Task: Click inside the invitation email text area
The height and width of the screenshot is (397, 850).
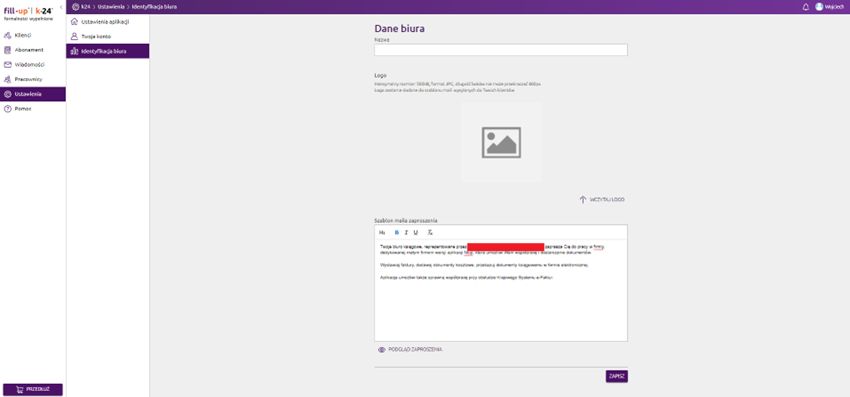Action: (x=501, y=290)
